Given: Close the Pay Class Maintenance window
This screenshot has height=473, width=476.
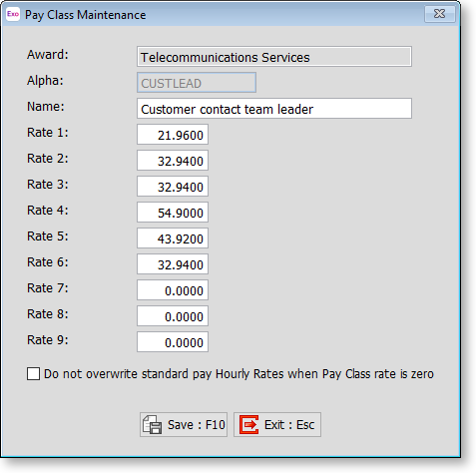Looking at the screenshot, I should click(x=439, y=14).
